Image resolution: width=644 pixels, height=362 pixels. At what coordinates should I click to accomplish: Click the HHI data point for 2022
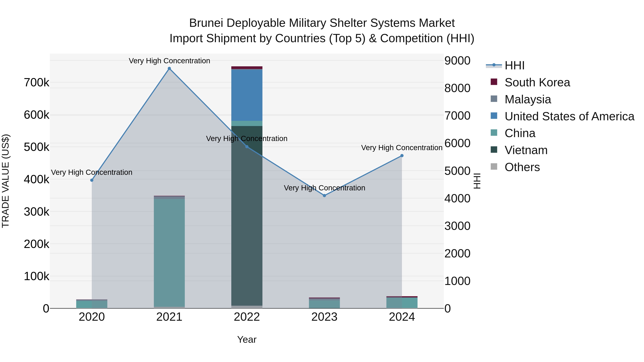click(x=247, y=147)
